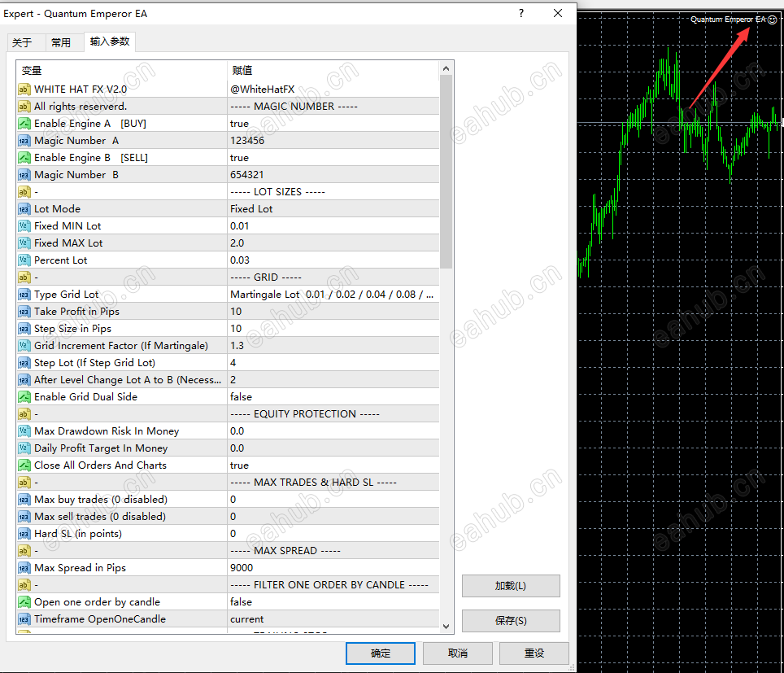Open the Timeframe OpenOneCandle value current
This screenshot has width=784, height=673.
[x=333, y=619]
